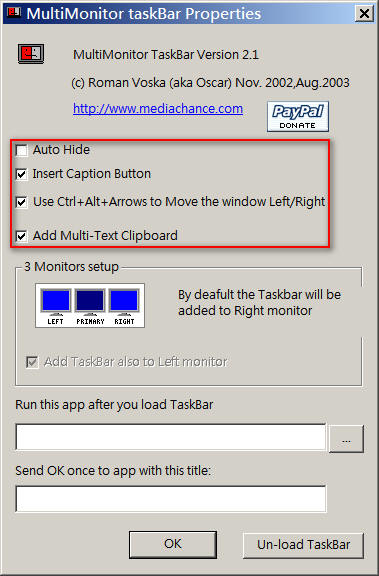
Task: Click the Send OK app title field
Action: pyautogui.click(x=171, y=499)
